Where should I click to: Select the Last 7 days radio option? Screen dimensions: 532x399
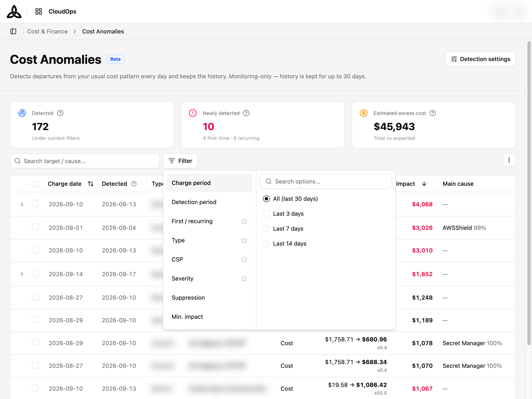click(266, 228)
